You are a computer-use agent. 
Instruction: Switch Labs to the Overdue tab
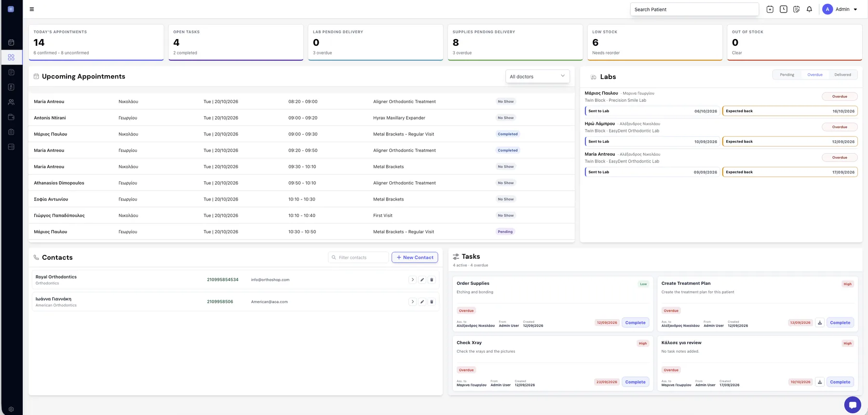(815, 75)
